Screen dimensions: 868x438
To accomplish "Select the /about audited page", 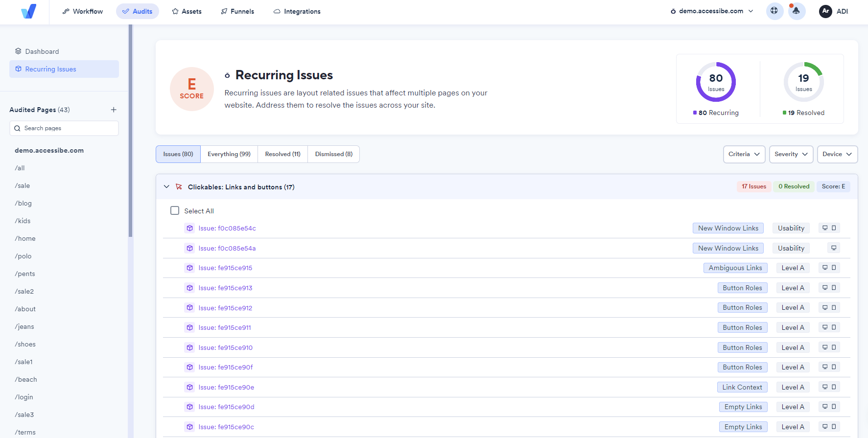I will [x=25, y=309].
